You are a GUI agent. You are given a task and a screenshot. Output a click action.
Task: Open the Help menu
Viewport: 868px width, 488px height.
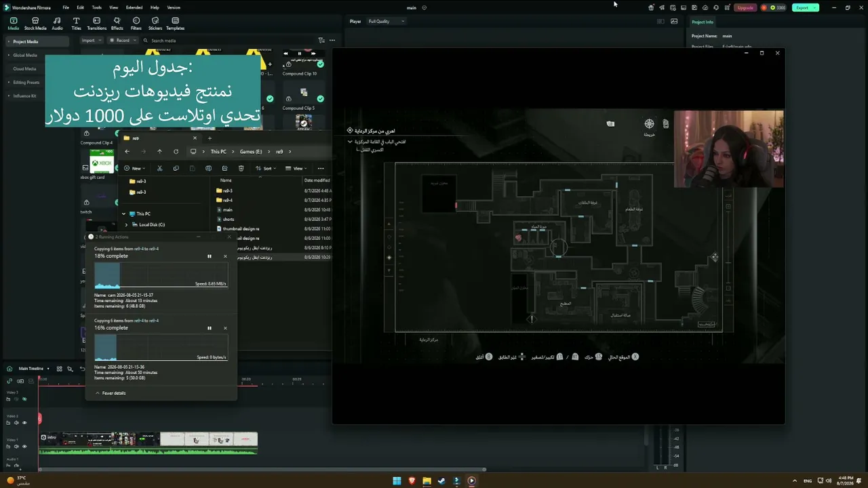pos(155,7)
